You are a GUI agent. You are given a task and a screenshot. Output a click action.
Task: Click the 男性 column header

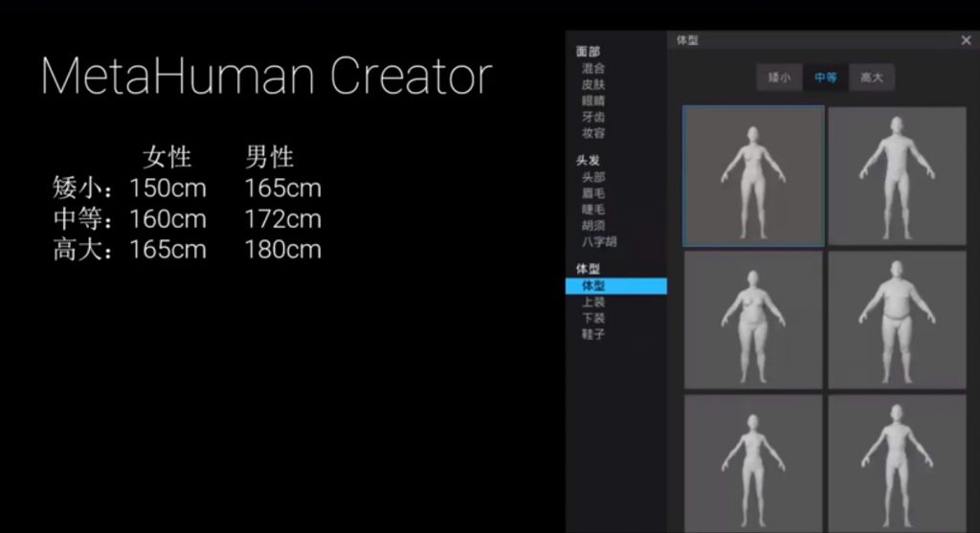point(269,156)
